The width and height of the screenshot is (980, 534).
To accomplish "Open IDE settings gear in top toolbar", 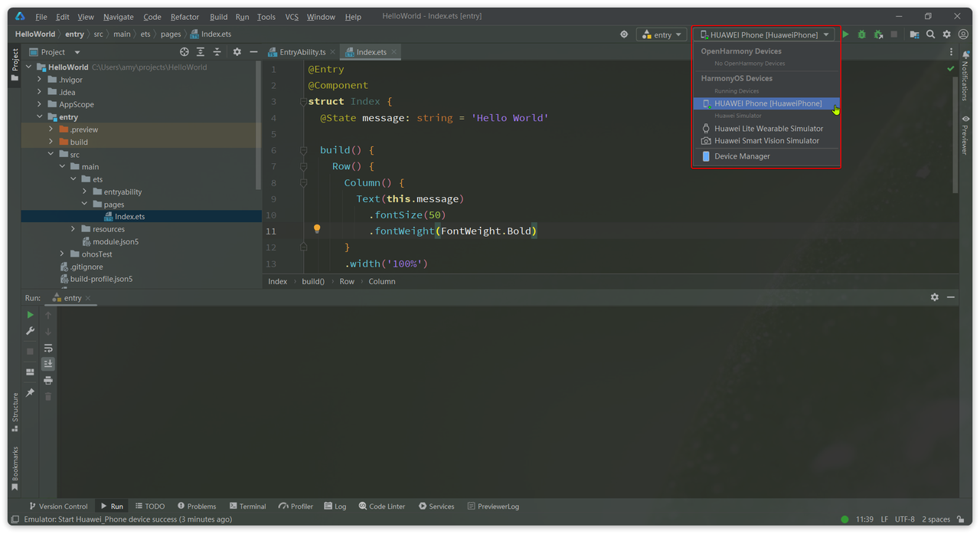I will click(x=947, y=34).
